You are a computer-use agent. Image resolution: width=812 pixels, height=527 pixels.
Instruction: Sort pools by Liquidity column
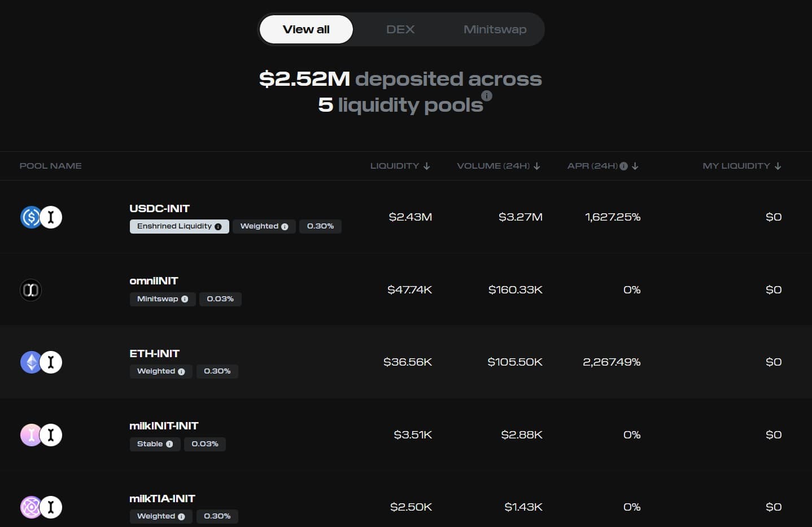click(400, 166)
